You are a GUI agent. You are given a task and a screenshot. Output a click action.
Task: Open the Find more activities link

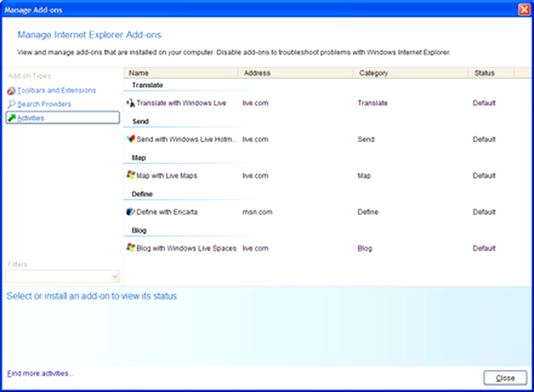pos(40,374)
